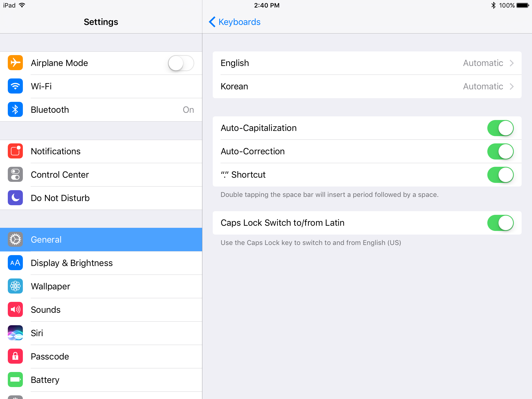The image size is (532, 399).
Task: Toggle the period Shortcut switch
Action: coord(500,175)
